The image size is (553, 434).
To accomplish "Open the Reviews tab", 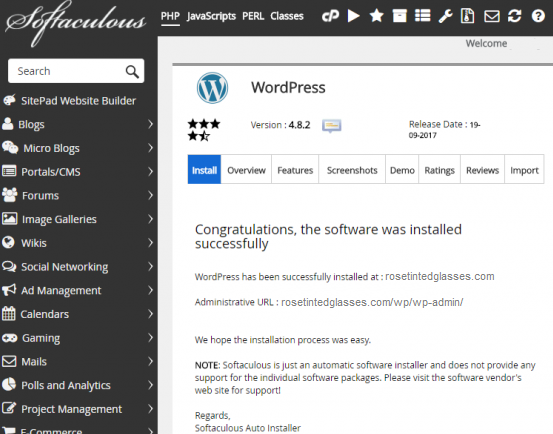I will (x=482, y=170).
